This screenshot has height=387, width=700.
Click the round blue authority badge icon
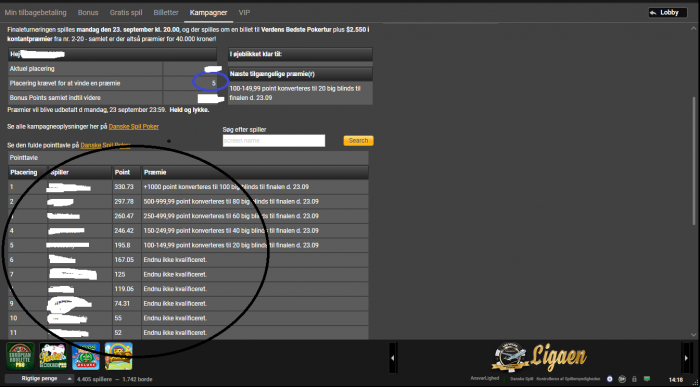pyautogui.click(x=610, y=379)
